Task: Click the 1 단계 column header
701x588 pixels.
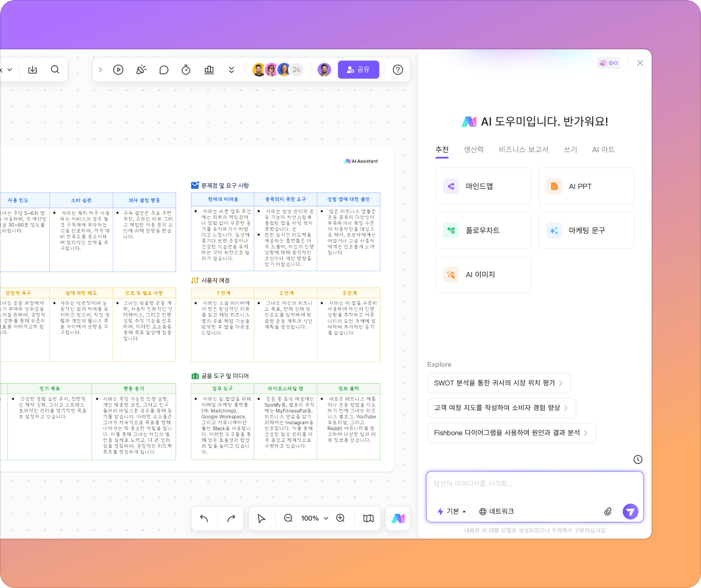Action: click(222, 293)
